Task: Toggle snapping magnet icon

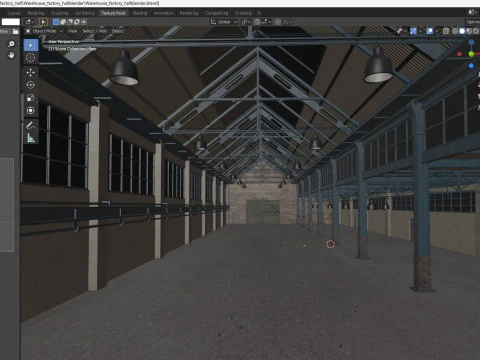Action: (x=257, y=22)
